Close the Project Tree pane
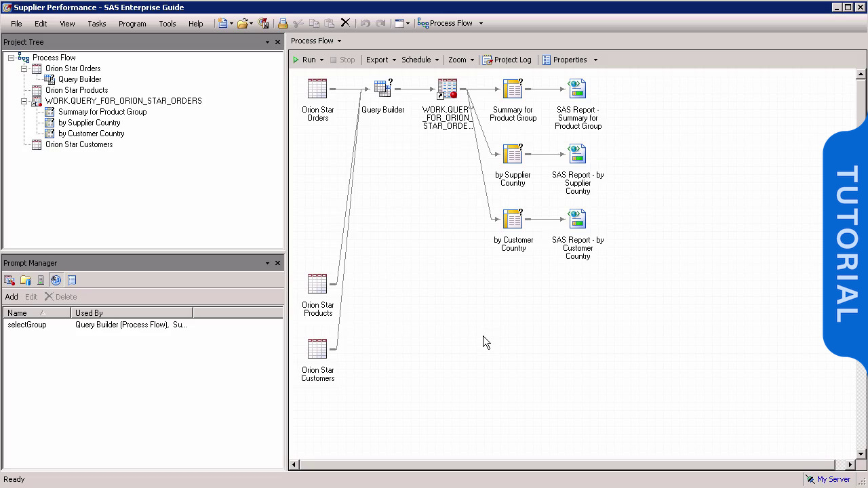The image size is (868, 488). [277, 42]
